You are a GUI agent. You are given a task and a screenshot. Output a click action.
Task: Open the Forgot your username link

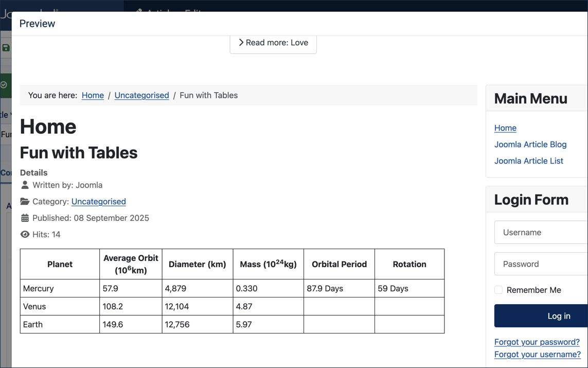pos(537,354)
